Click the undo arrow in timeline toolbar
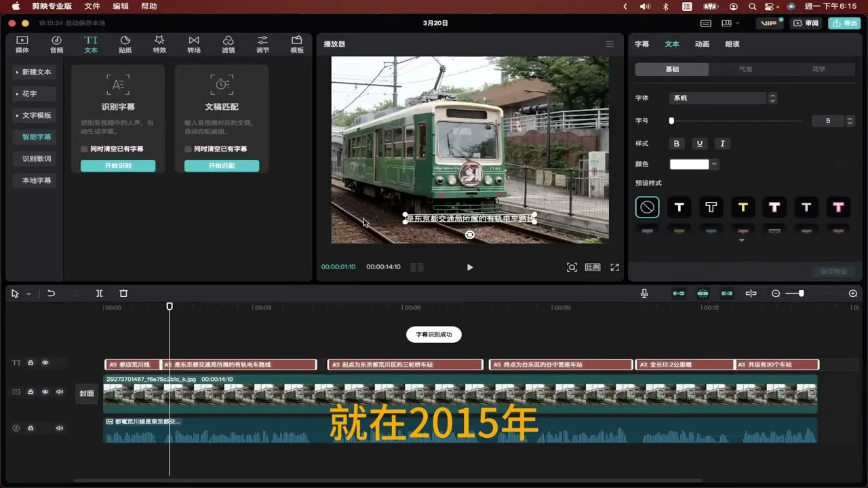This screenshot has height=488, width=868. tap(51, 293)
